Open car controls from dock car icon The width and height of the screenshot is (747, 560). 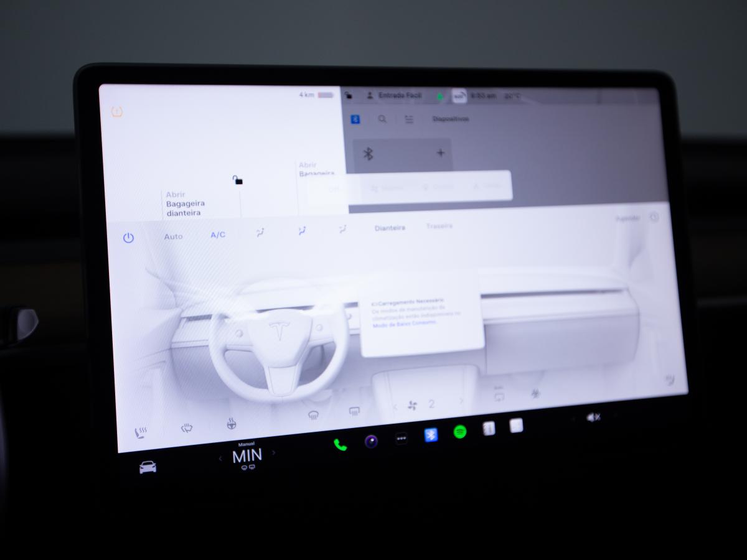tap(148, 467)
